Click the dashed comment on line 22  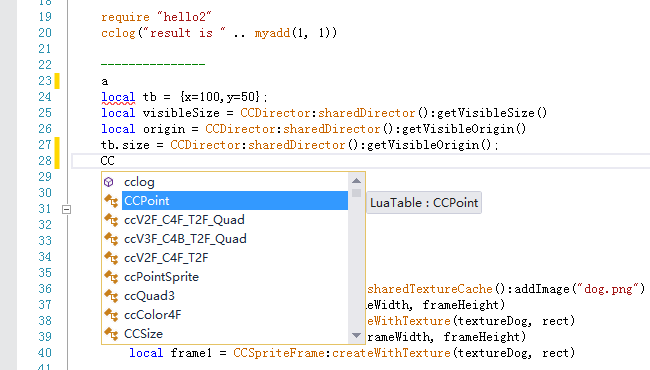153,64
